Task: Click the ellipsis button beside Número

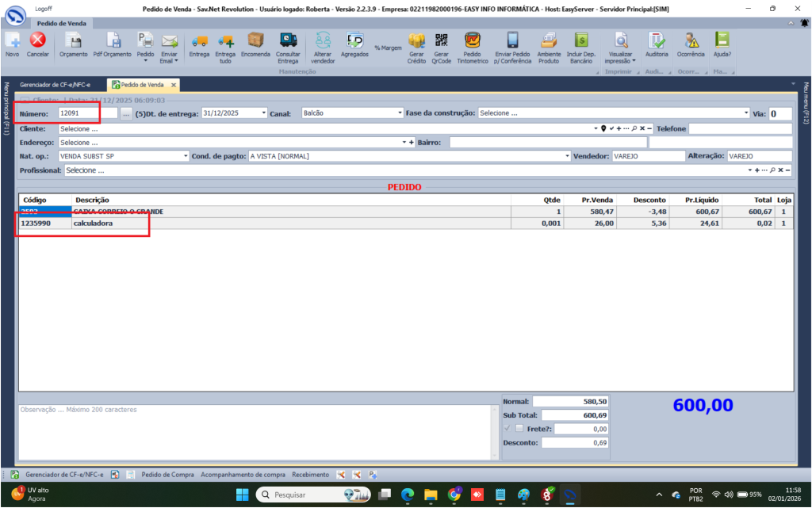Action: [x=125, y=113]
